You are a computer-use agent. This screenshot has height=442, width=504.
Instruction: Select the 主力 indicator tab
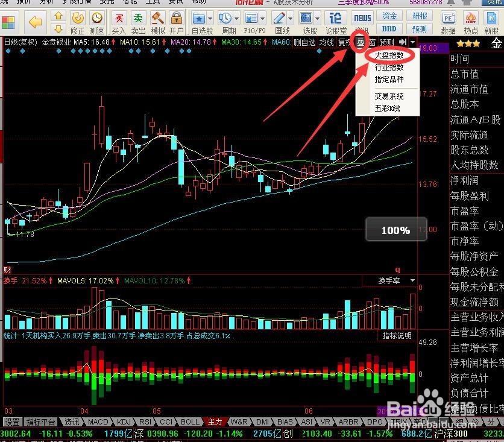point(215,421)
